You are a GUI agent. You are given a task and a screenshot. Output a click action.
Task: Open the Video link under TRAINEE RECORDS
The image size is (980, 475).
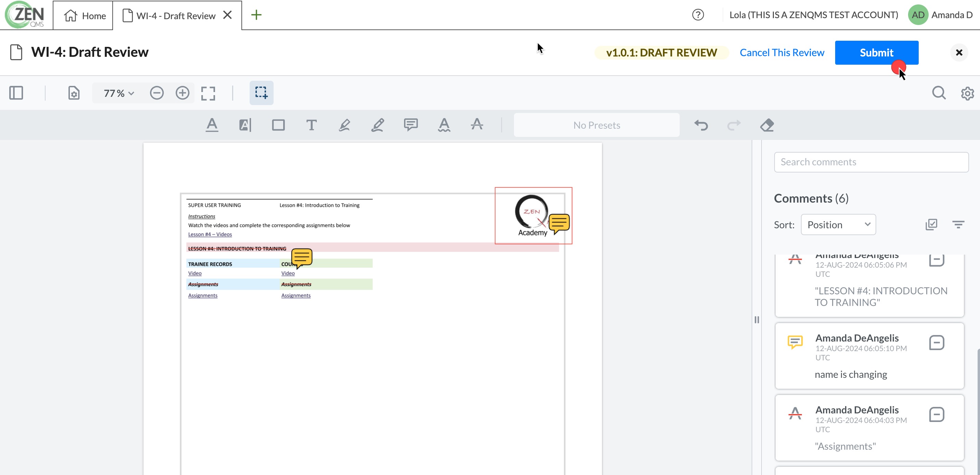(x=195, y=273)
